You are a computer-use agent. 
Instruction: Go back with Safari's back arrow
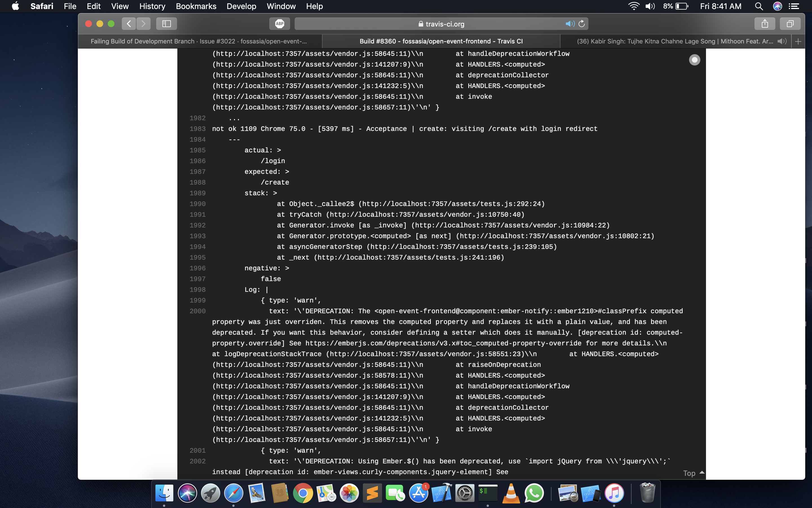coord(129,24)
